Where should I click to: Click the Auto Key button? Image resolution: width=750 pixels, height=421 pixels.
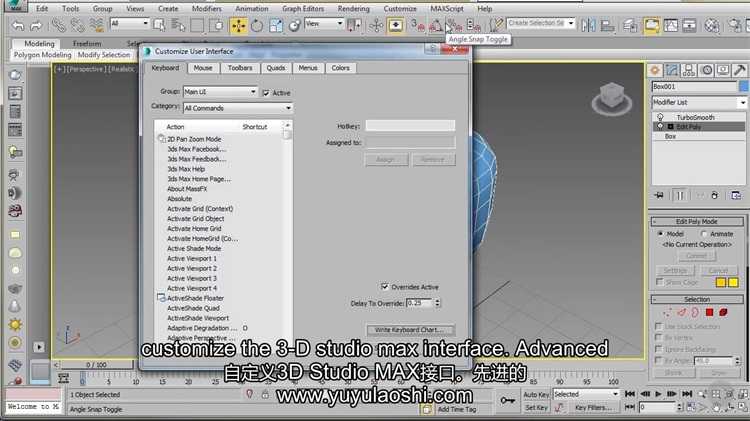click(536, 395)
